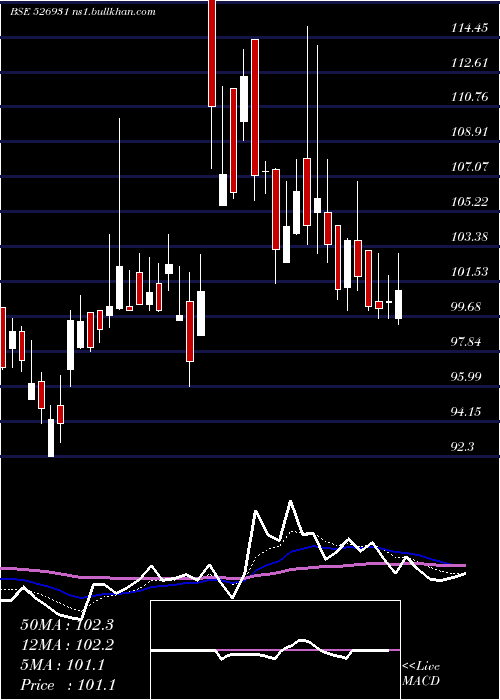Select the 114.45 price axis label

pos(470,28)
